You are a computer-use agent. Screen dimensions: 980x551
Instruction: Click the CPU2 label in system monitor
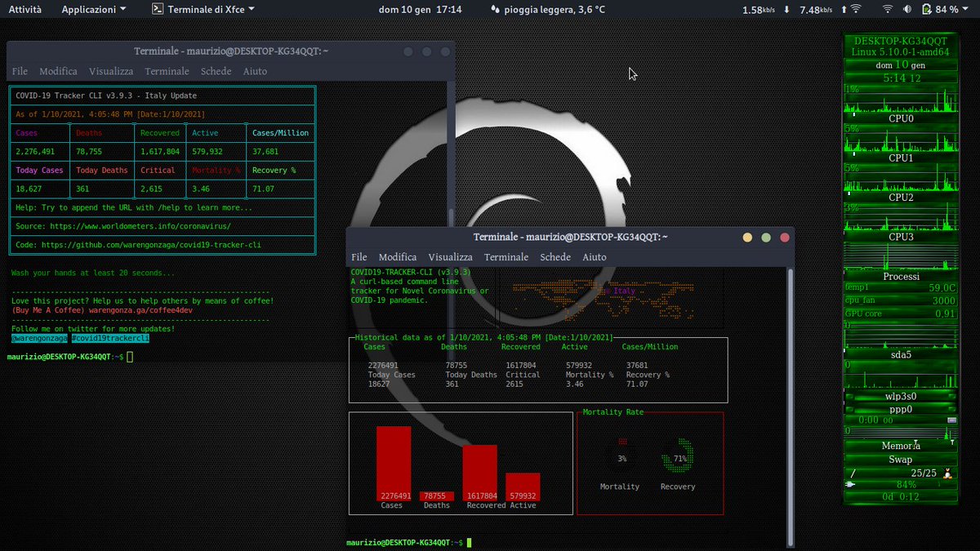tap(901, 197)
